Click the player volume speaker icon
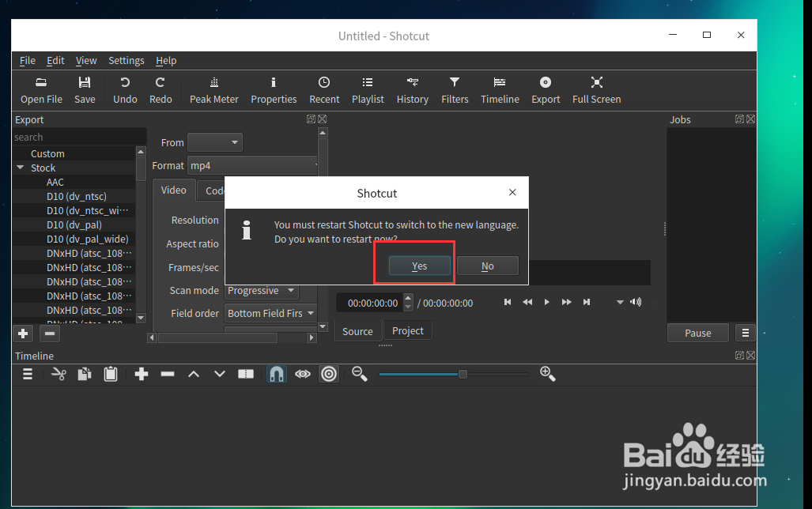Screen dimensions: 812x509 [636, 302]
